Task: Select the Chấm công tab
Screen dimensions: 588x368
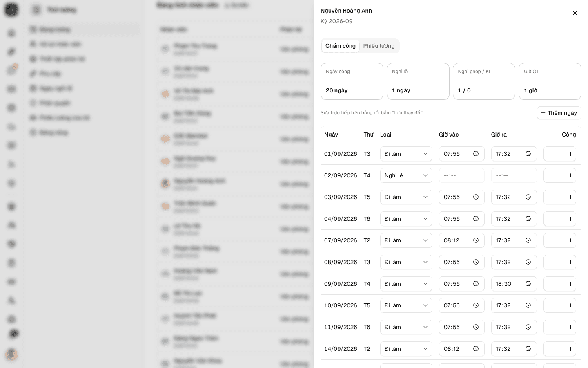Action: tap(341, 46)
